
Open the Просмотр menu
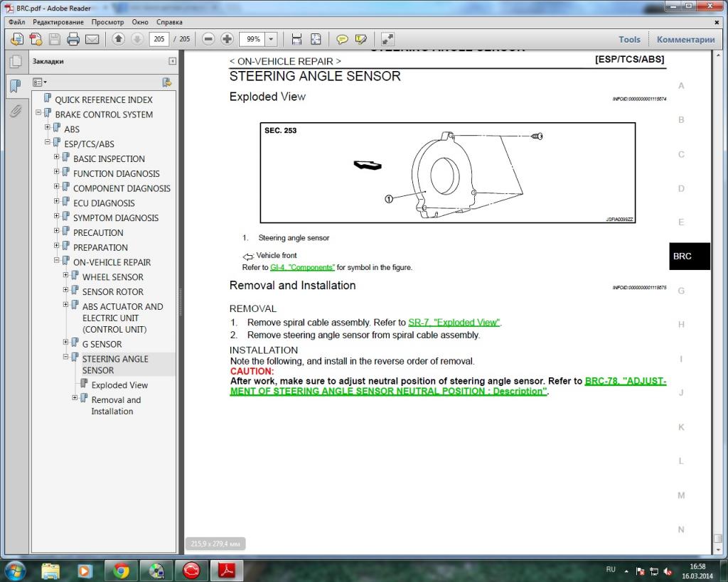pos(107,22)
